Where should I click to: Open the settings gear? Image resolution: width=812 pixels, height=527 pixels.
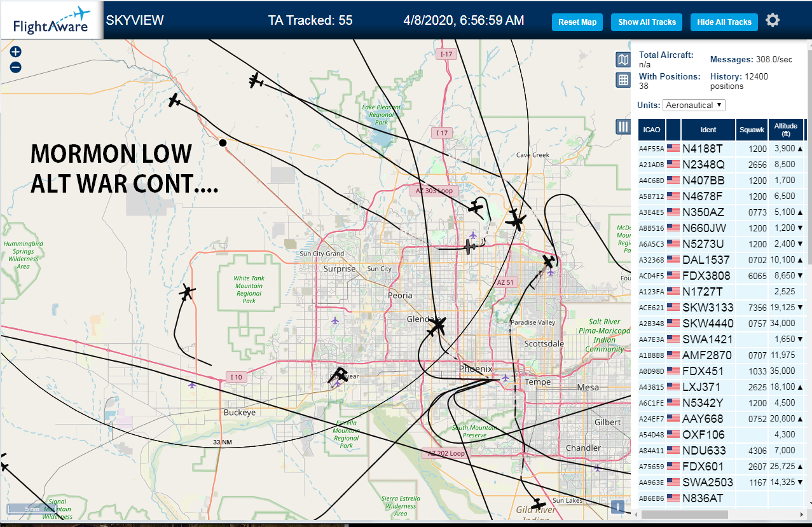[x=773, y=20]
